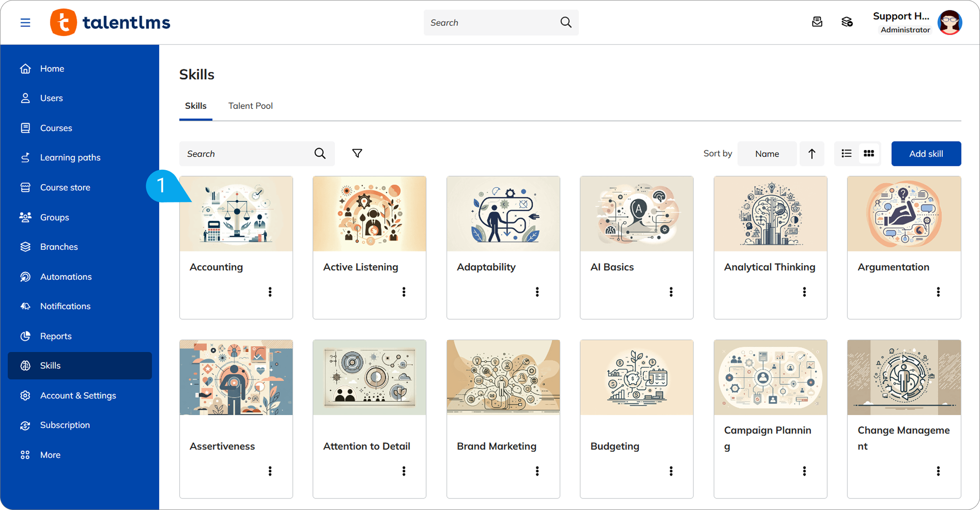Switch to grid view
This screenshot has width=980, height=510.
coord(869,154)
